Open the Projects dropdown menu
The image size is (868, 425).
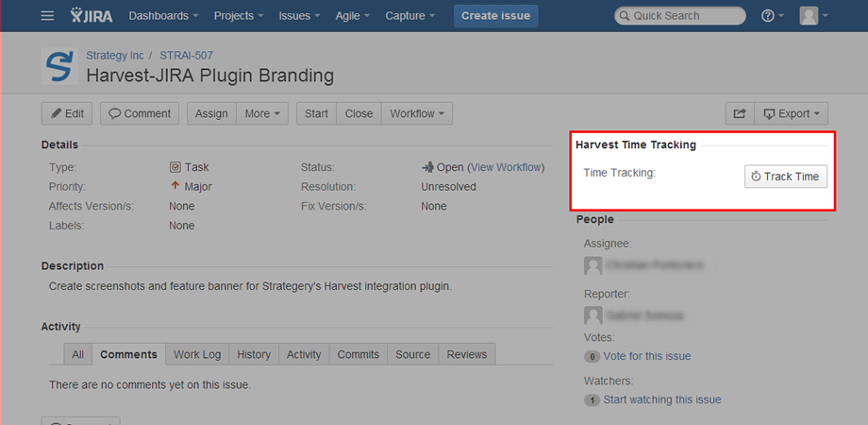[x=239, y=16]
